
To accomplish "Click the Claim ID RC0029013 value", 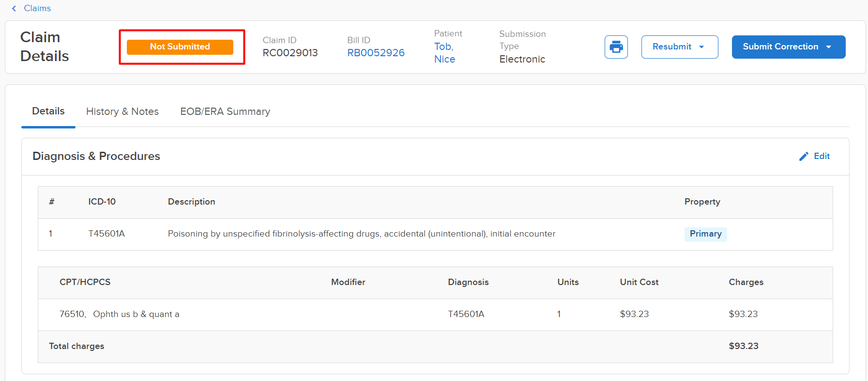I will click(x=290, y=53).
